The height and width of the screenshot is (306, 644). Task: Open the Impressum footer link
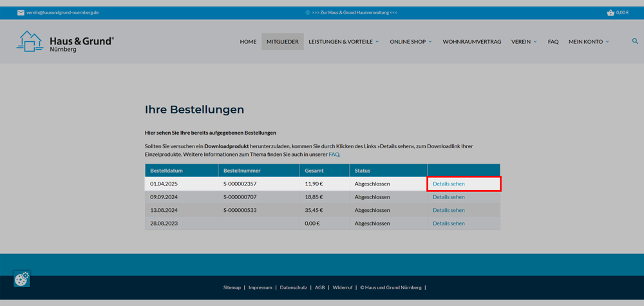point(260,287)
